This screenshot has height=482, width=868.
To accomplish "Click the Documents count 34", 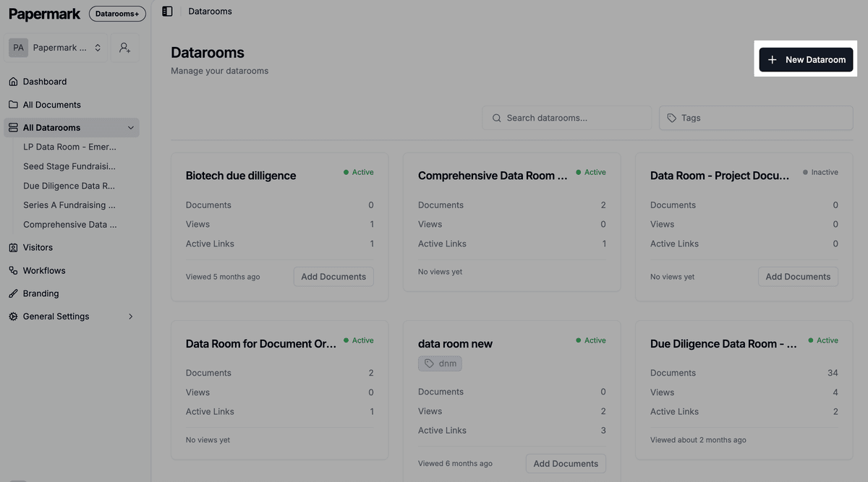I will pos(833,373).
